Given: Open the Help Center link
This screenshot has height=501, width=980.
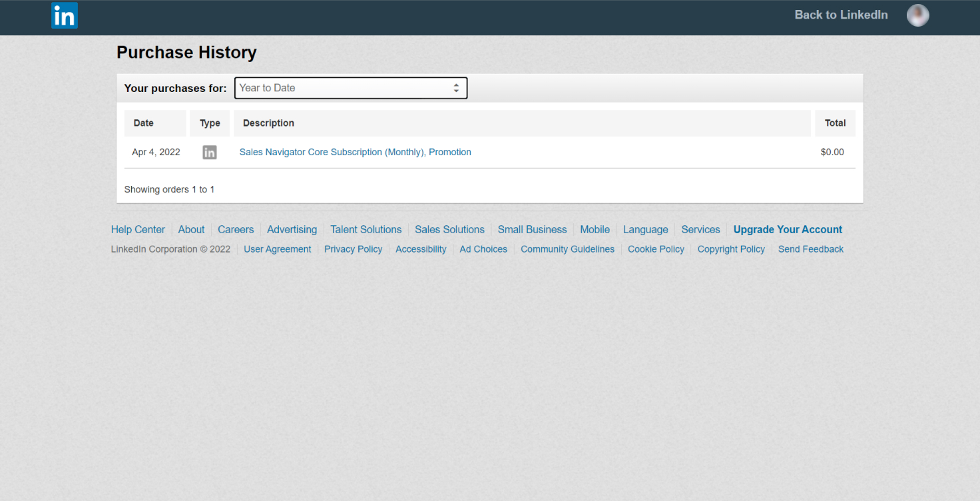Looking at the screenshot, I should [x=138, y=230].
